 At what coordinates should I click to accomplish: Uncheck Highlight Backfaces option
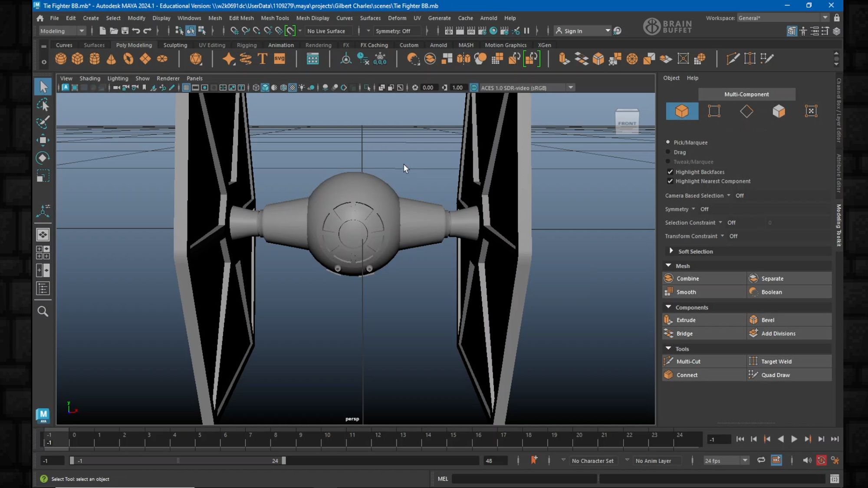(670, 172)
